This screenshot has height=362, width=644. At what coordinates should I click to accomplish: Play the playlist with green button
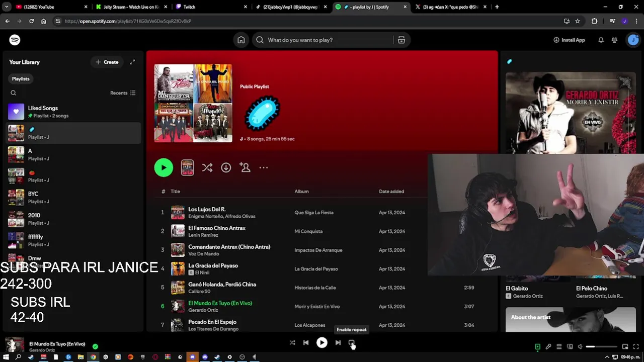coord(164,168)
